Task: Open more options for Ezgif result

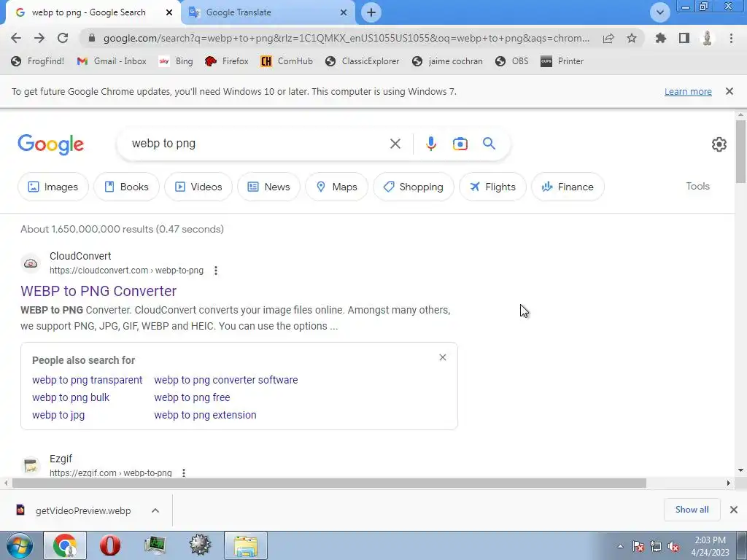Action: tap(183, 472)
